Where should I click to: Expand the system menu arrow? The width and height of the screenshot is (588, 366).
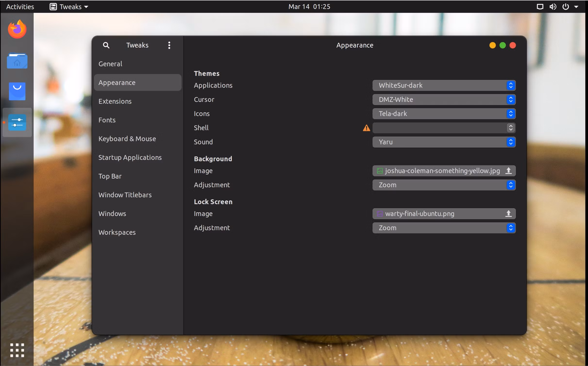576,7
